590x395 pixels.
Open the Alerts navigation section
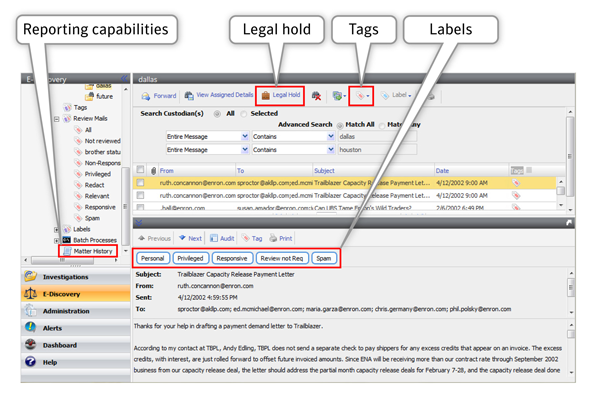pos(76,328)
